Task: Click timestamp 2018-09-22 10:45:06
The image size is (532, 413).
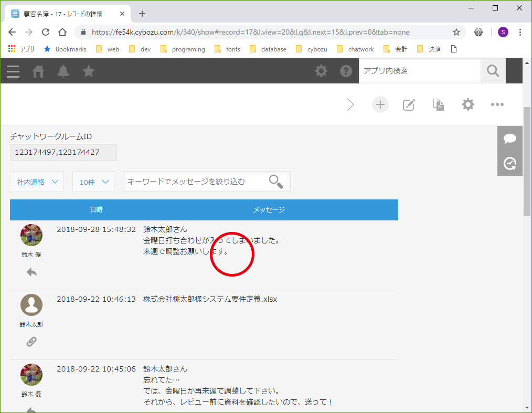Action: pos(96,369)
